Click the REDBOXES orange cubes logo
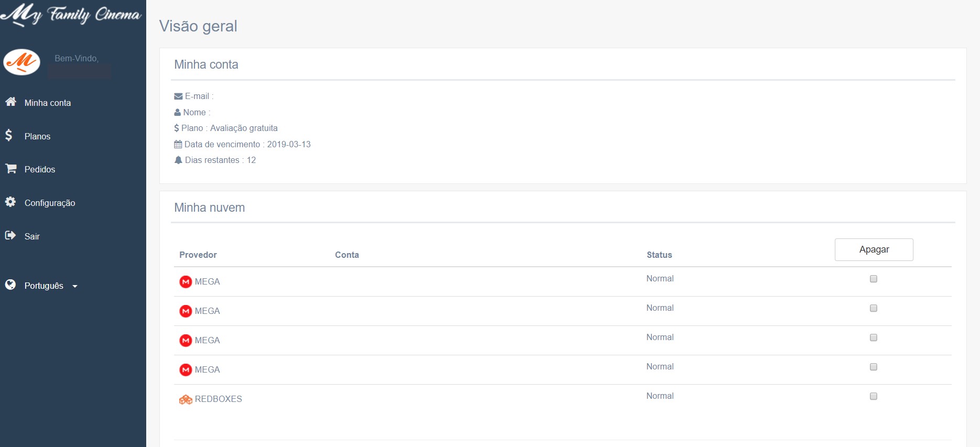Viewport: 980px width, 447px height. (186, 399)
